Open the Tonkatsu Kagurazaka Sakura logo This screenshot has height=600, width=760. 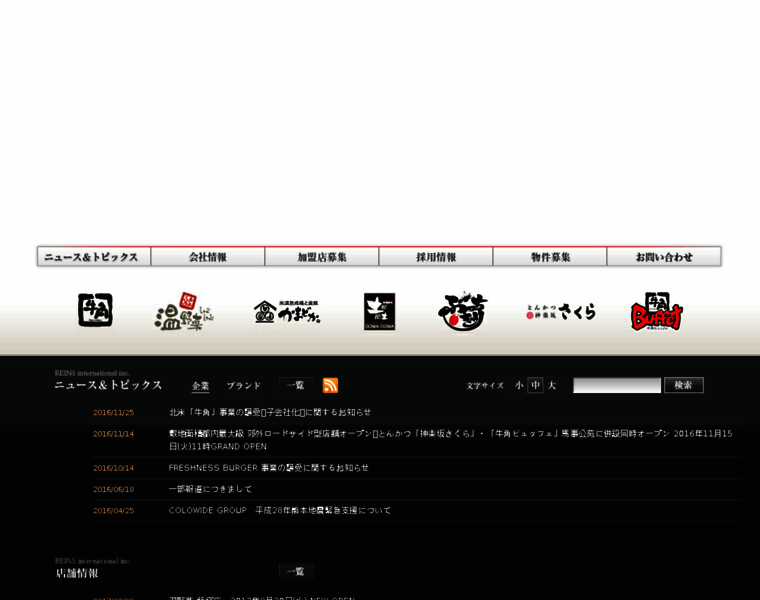[x=561, y=312]
